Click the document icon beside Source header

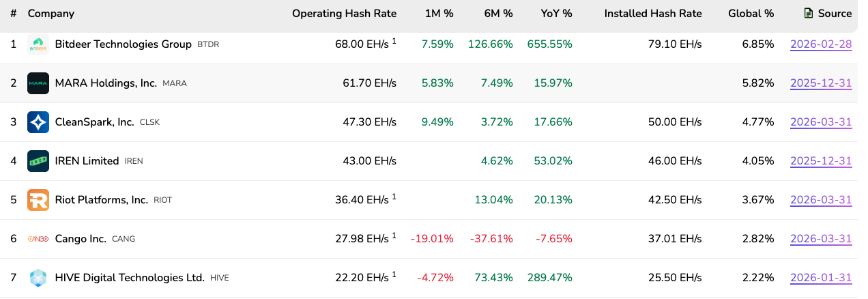pyautogui.click(x=809, y=13)
